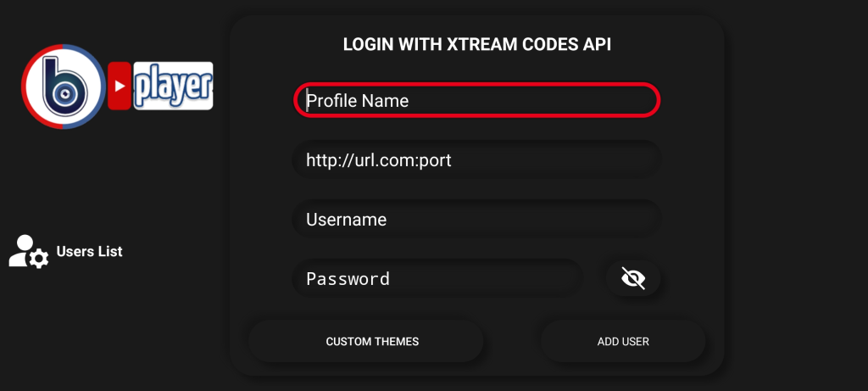Click the 'Username' placeholder text
The height and width of the screenshot is (391, 868).
346,220
